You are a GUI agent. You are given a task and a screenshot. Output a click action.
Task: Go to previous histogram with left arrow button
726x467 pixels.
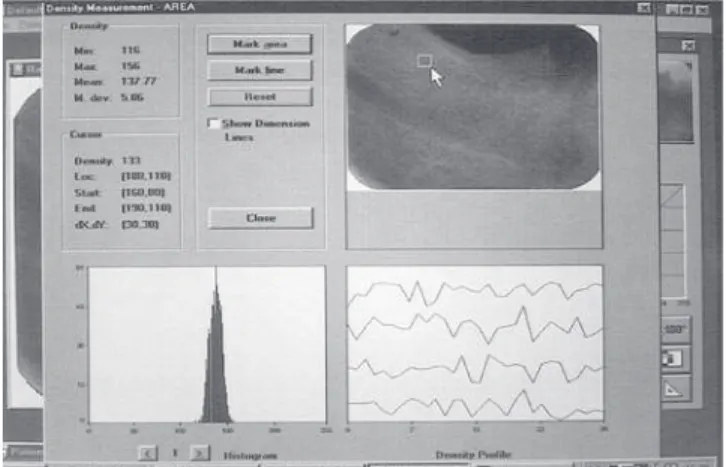point(148,453)
